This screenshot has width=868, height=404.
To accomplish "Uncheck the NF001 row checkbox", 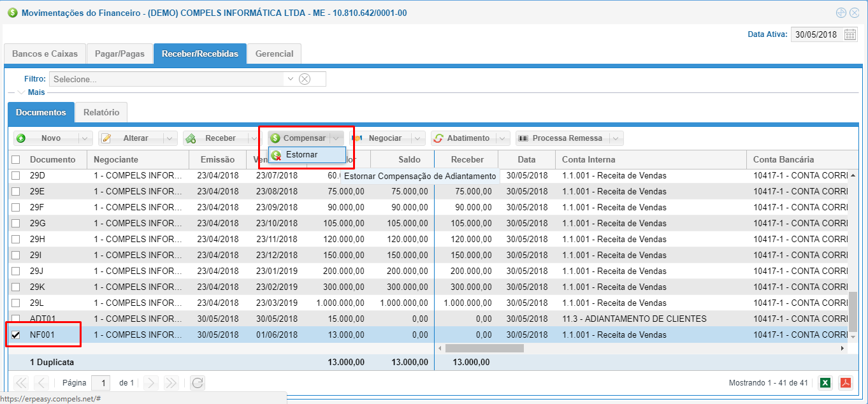I will tap(16, 335).
